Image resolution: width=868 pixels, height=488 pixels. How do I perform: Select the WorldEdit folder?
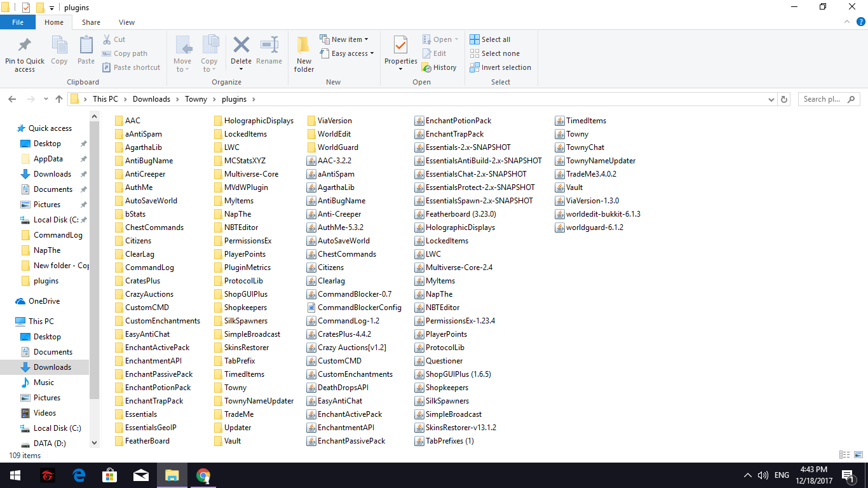pyautogui.click(x=329, y=134)
